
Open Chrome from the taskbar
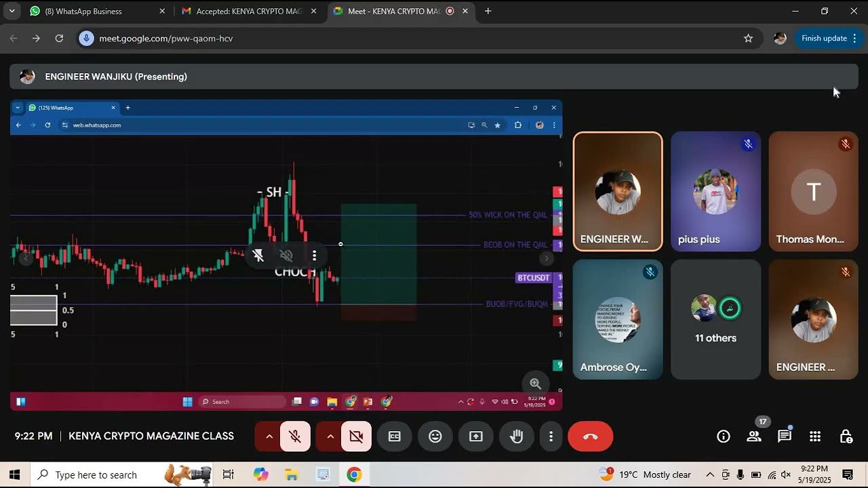354,474
